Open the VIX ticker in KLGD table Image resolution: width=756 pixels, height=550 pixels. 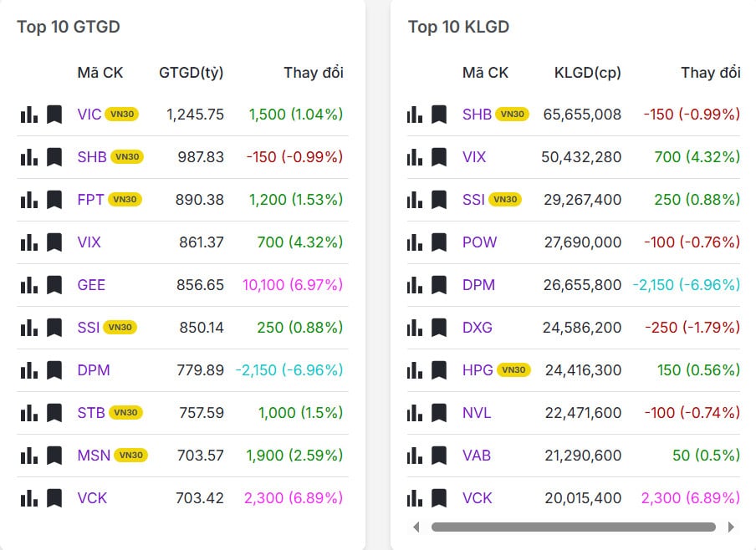pos(474,157)
